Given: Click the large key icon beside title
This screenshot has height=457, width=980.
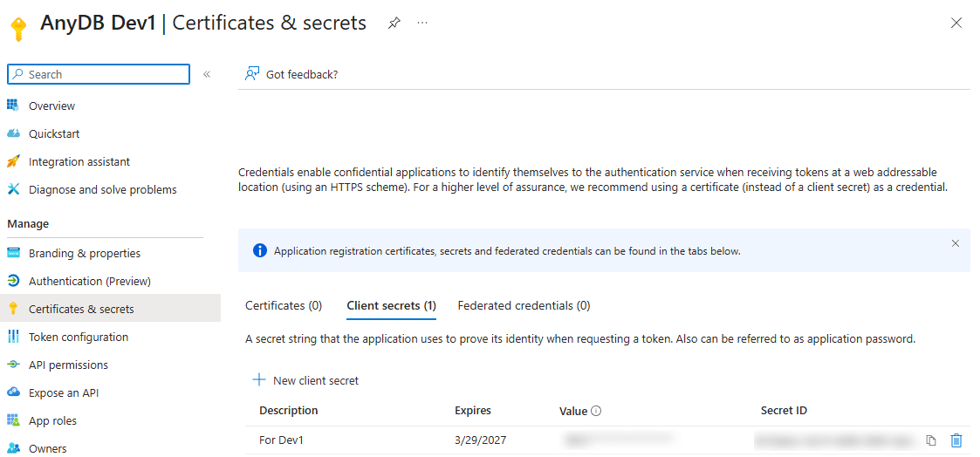Looking at the screenshot, I should (19, 30).
